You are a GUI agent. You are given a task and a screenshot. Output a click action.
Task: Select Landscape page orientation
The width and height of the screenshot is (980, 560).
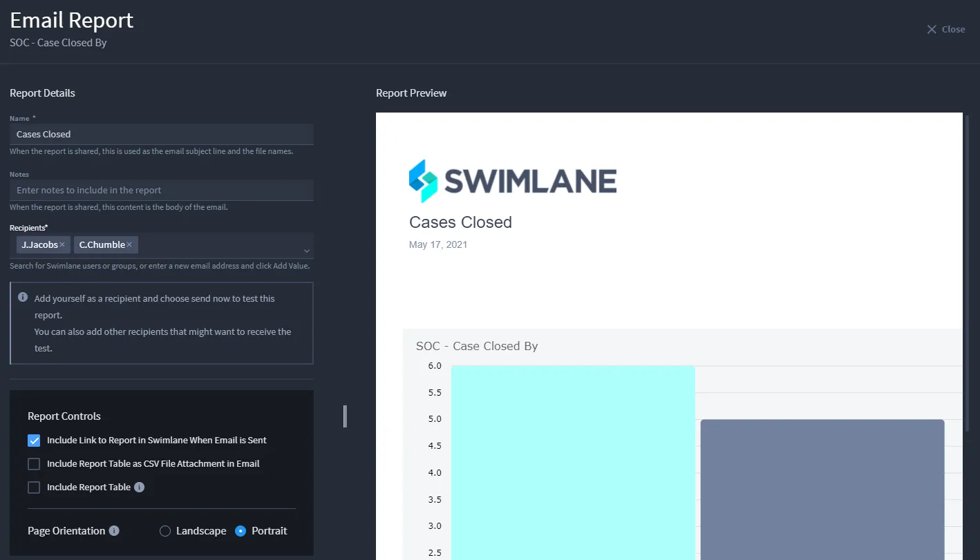pyautogui.click(x=165, y=531)
